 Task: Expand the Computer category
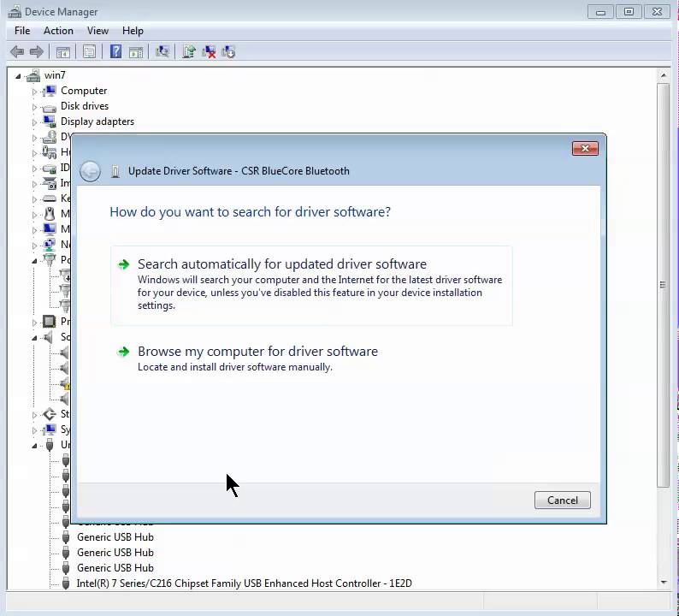tap(35, 92)
